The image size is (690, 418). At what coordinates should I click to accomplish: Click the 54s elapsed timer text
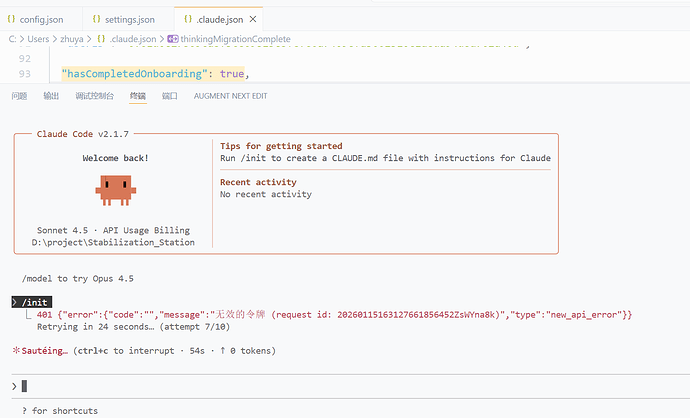[197, 351]
